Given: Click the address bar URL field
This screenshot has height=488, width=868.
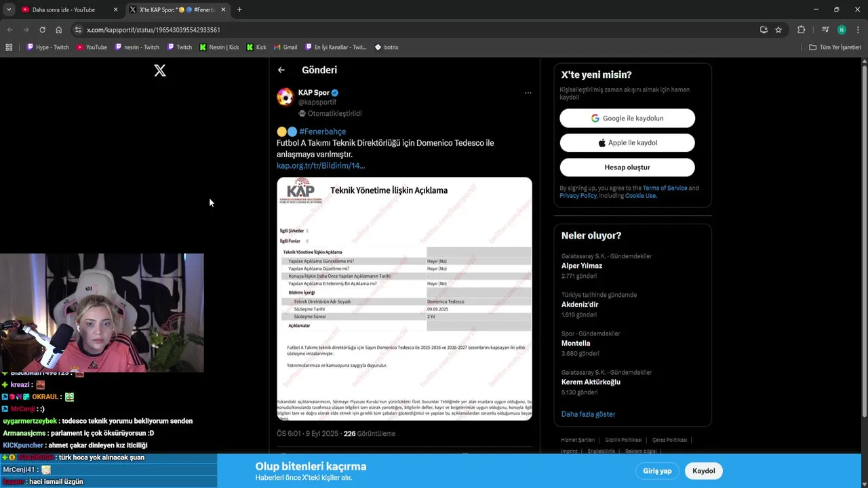Looking at the screenshot, I should [414, 30].
